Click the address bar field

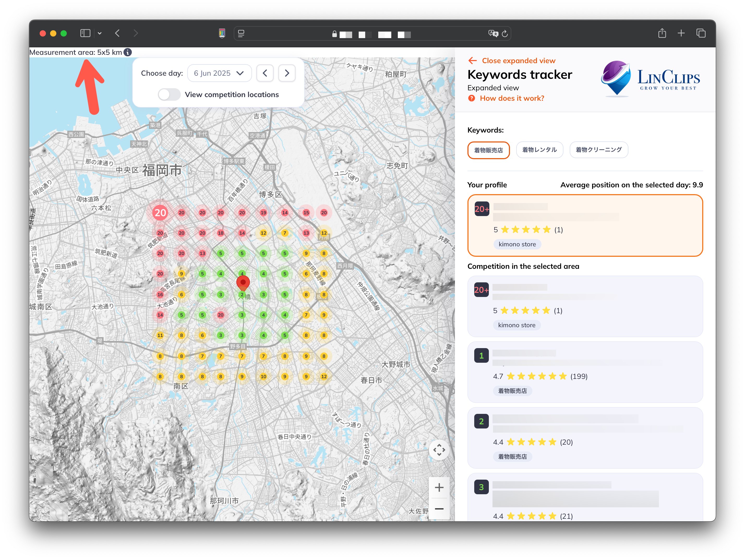pos(372,33)
